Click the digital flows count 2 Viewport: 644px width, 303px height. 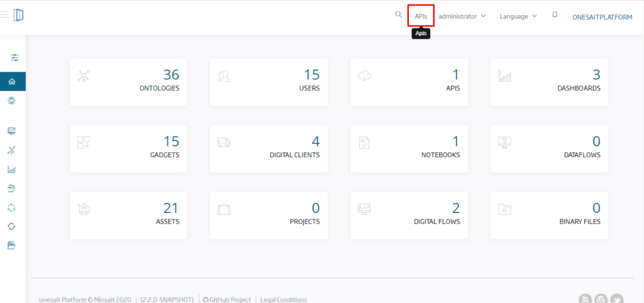pos(456,208)
